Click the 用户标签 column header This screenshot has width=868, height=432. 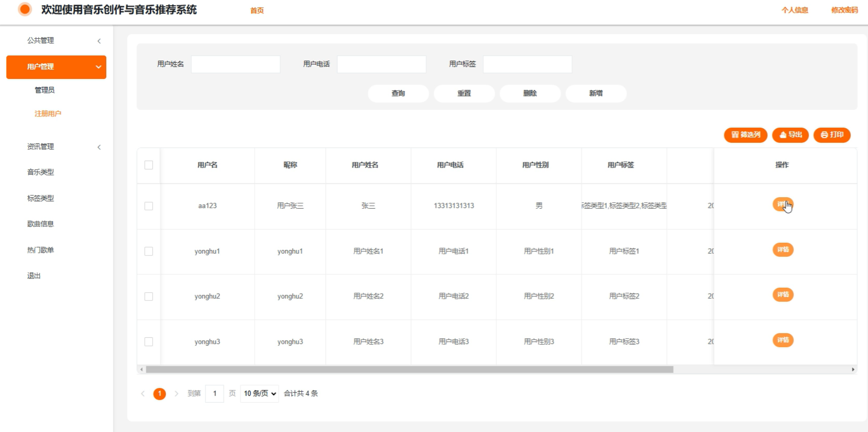click(x=621, y=165)
